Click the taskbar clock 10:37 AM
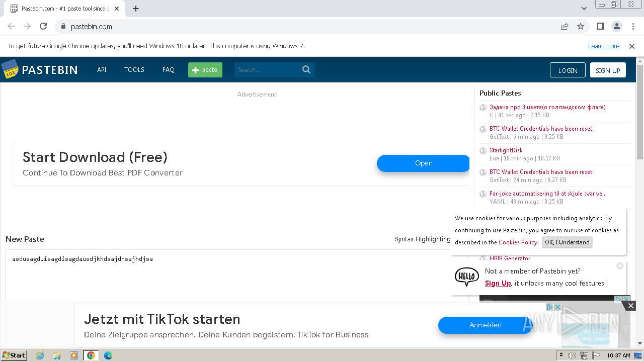644x362 pixels. pos(618,355)
